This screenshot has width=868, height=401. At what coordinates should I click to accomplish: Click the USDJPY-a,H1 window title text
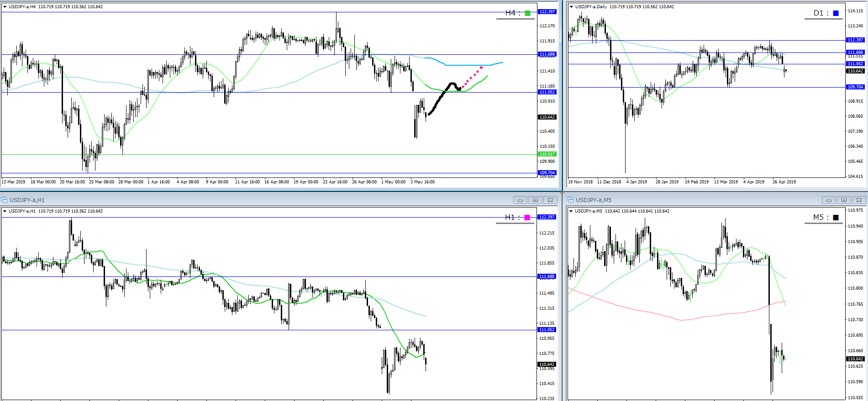[27, 200]
